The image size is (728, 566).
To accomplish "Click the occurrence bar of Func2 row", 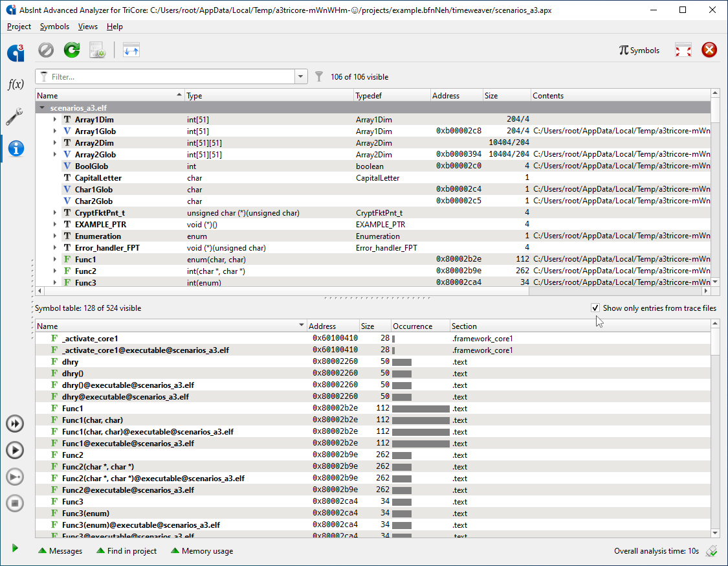I will [x=402, y=455].
